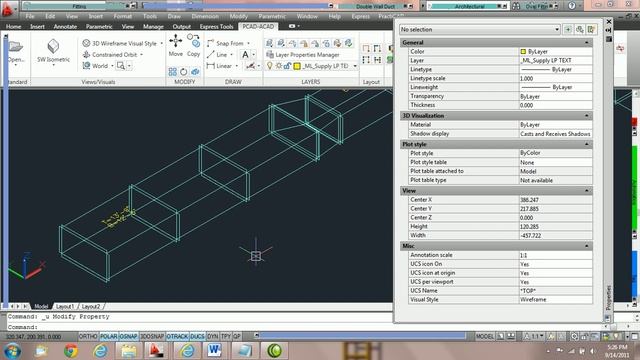Open AutoCAD from the taskbar
640x360 pixels.
[x=155, y=351]
